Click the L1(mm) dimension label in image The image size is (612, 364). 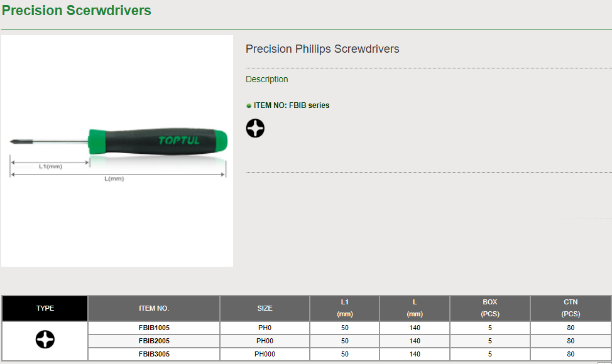(50, 167)
